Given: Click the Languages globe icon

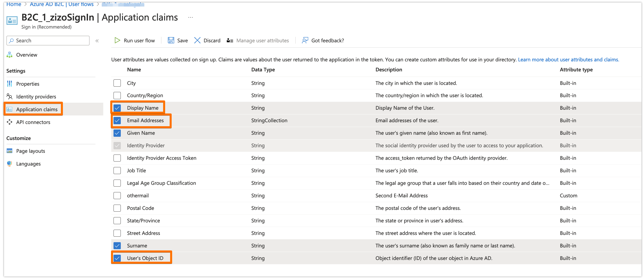Looking at the screenshot, I should coord(10,164).
